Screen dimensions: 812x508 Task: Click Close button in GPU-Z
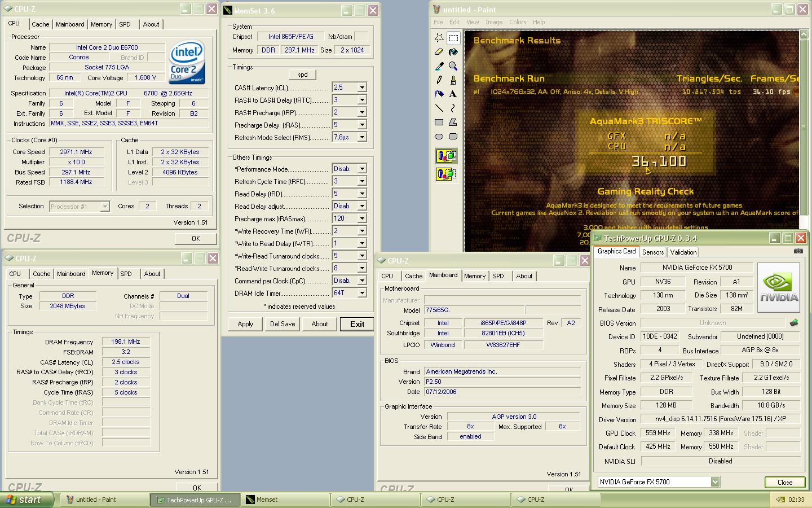coord(785,483)
